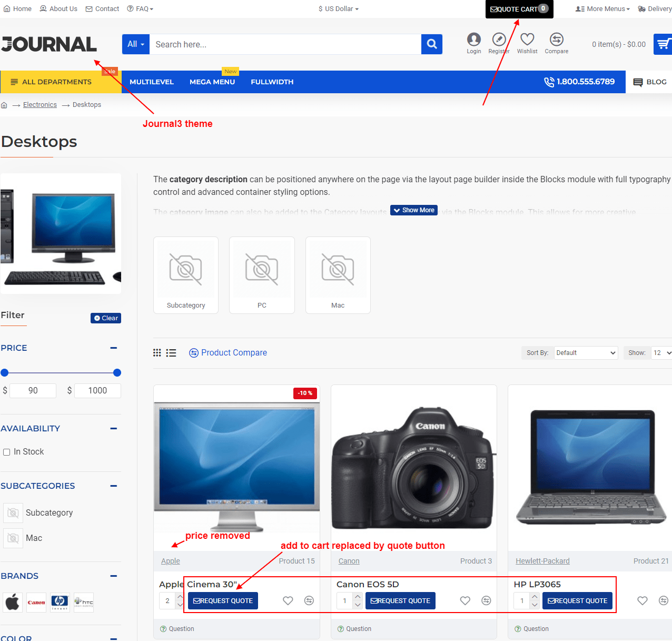Click the magnifier search button

[432, 44]
